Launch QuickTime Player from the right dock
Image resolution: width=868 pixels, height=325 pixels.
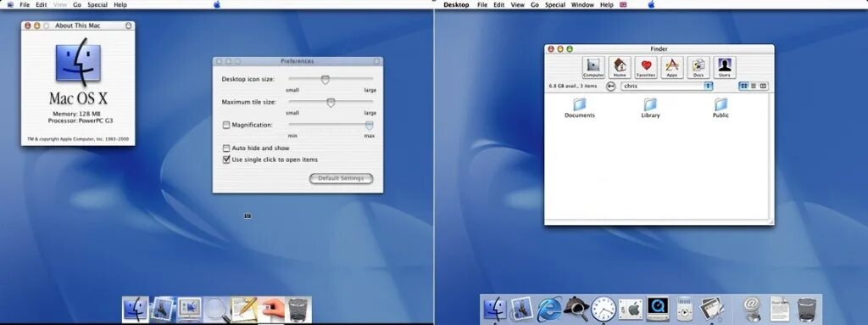[657, 309]
